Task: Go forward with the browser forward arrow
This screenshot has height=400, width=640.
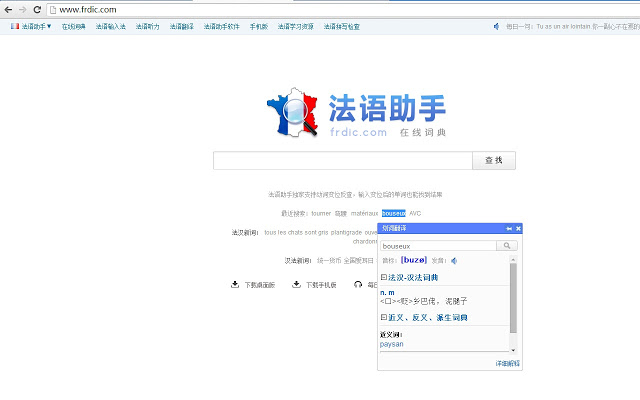Action: (x=22, y=9)
